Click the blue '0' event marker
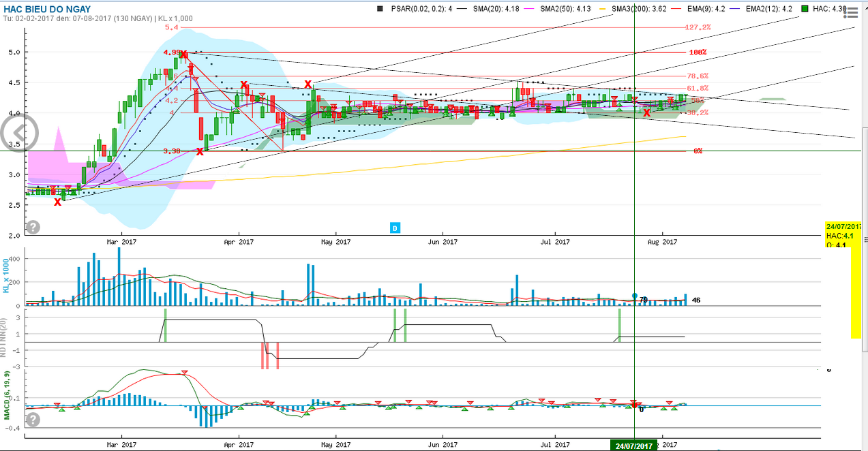The width and height of the screenshot is (868, 451). click(394, 228)
